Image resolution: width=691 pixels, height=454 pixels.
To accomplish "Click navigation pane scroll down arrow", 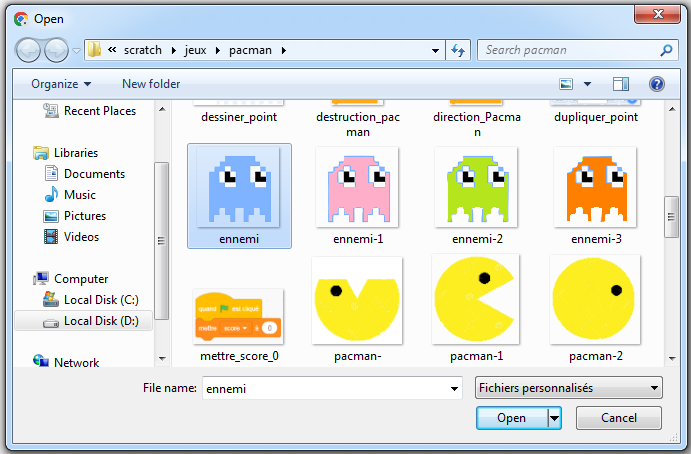I will pyautogui.click(x=162, y=358).
